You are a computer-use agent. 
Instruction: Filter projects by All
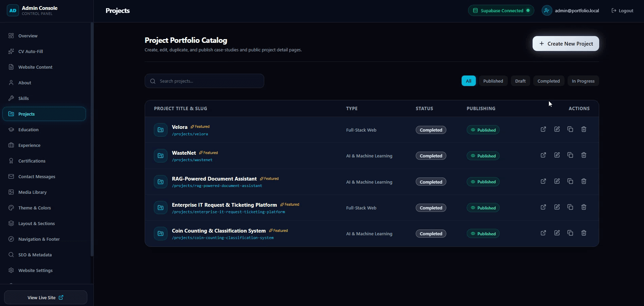[468, 81]
